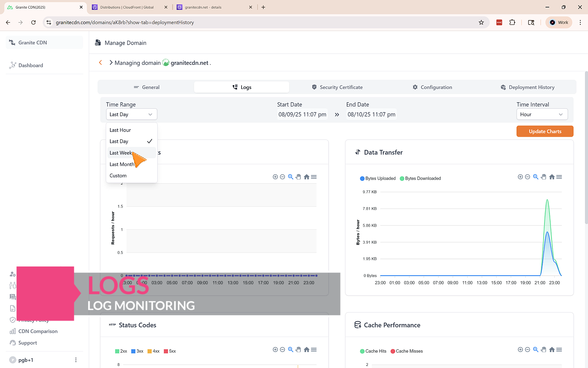588x368 pixels.
Task: Zoom in on Data Transfer chart
Action: click(520, 177)
